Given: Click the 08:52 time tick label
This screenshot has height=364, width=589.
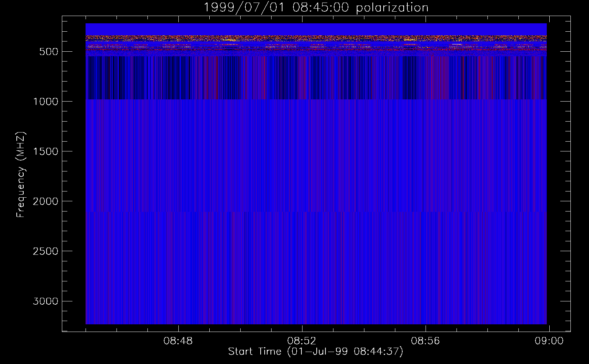Looking at the screenshot, I should [x=302, y=341].
